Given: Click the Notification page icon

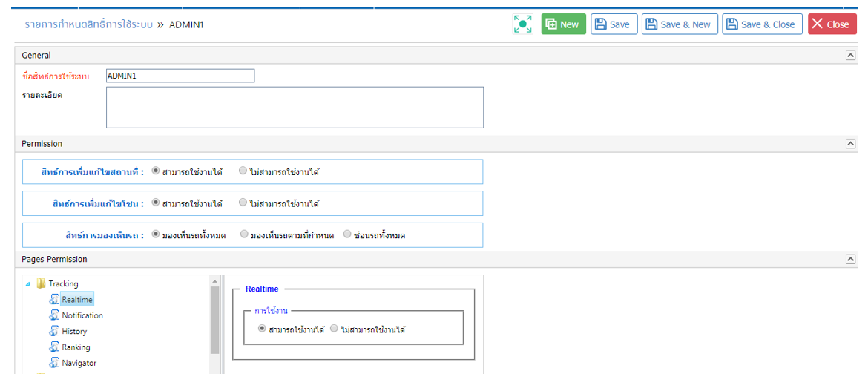Looking at the screenshot, I should [54, 315].
